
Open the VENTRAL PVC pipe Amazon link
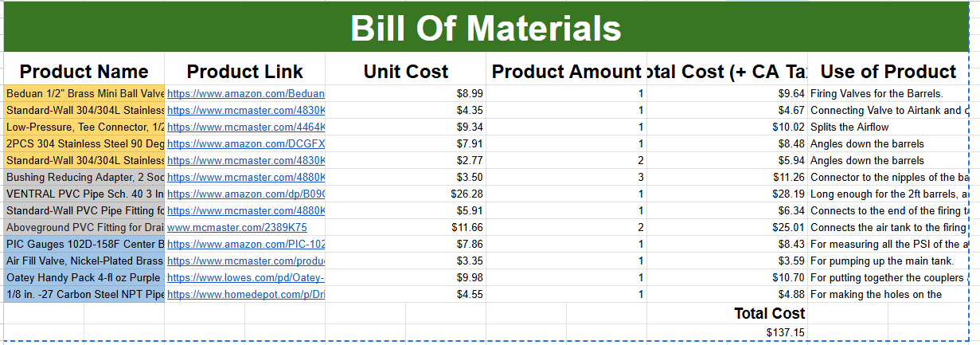[x=245, y=194]
